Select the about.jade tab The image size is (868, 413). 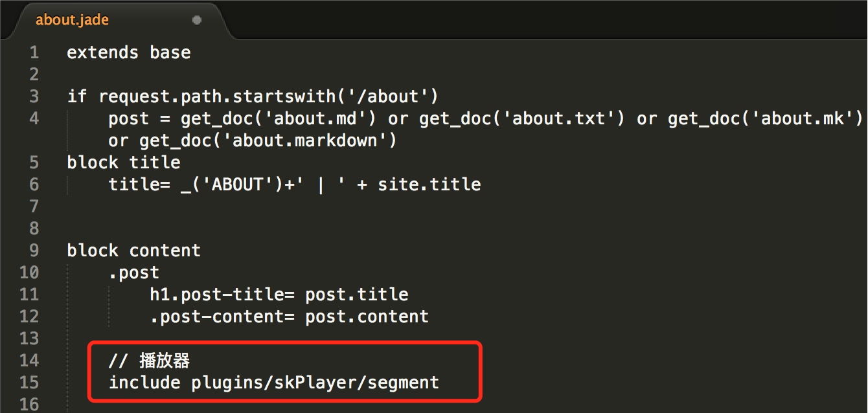point(73,20)
